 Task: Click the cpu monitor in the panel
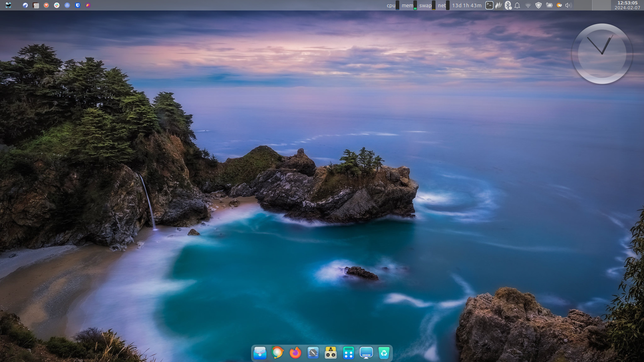click(x=393, y=5)
